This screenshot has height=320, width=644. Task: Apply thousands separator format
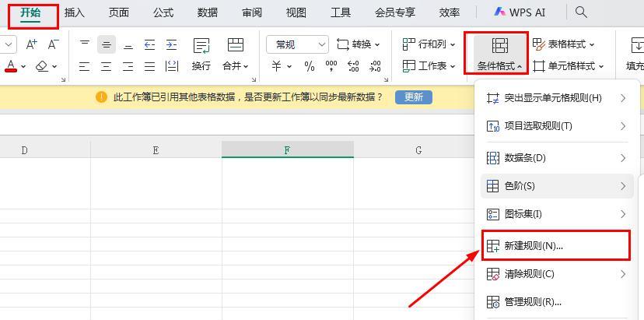(331, 66)
